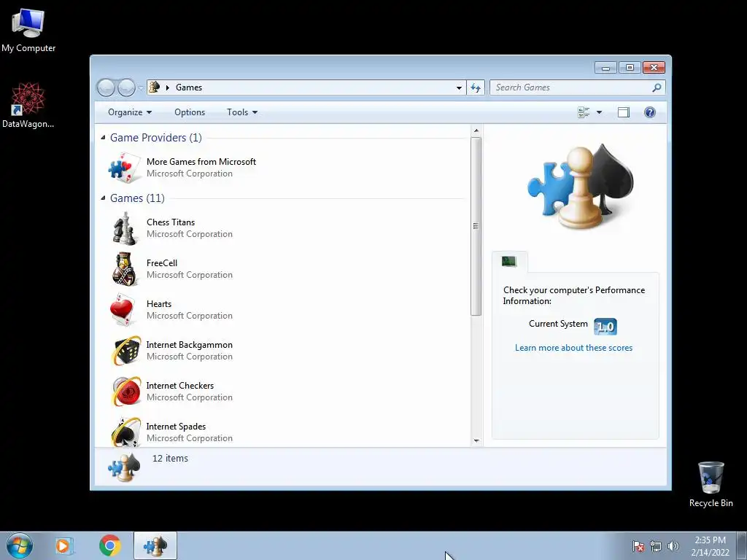Collapse the Games (11) group
Viewport: 747px width, 560px height.
tap(103, 198)
